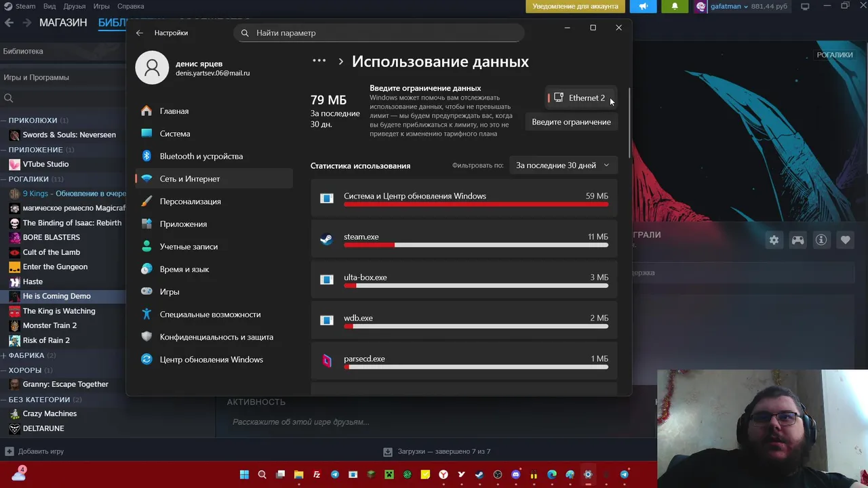Image resolution: width=868 pixels, height=488 pixels.
Task: Open Yandex Browser from the taskbar
Action: [443, 474]
